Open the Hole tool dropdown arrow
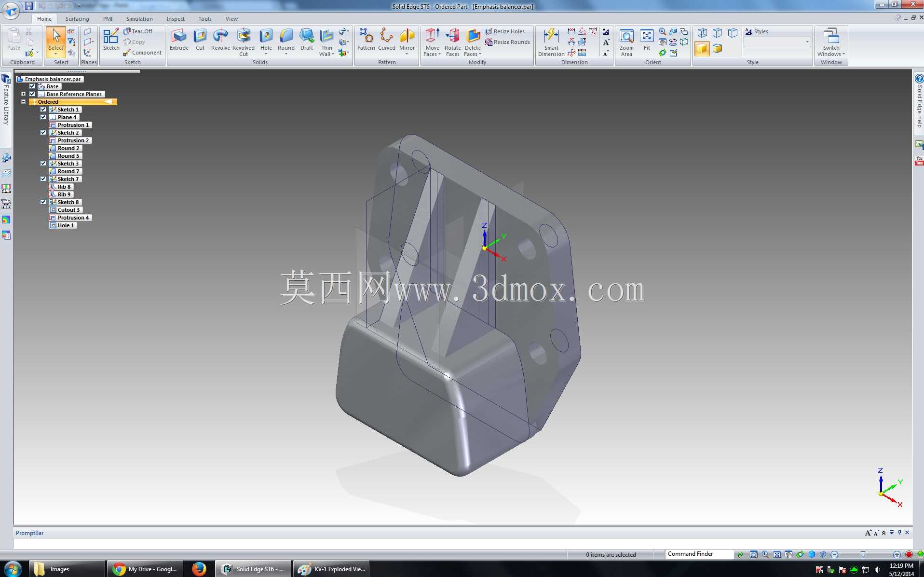Image resolution: width=924 pixels, height=577 pixels. point(266,54)
